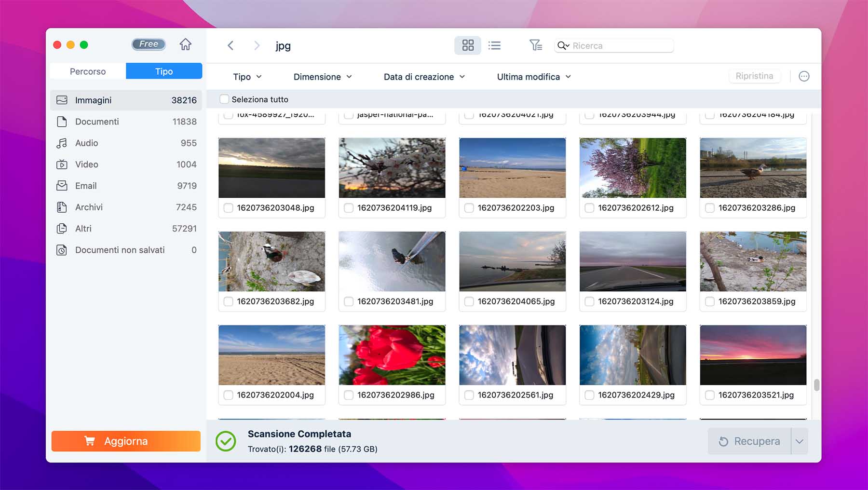Open the beach thumbnail 1620736202004.jpg
Image resolution: width=868 pixels, height=490 pixels.
(x=271, y=355)
